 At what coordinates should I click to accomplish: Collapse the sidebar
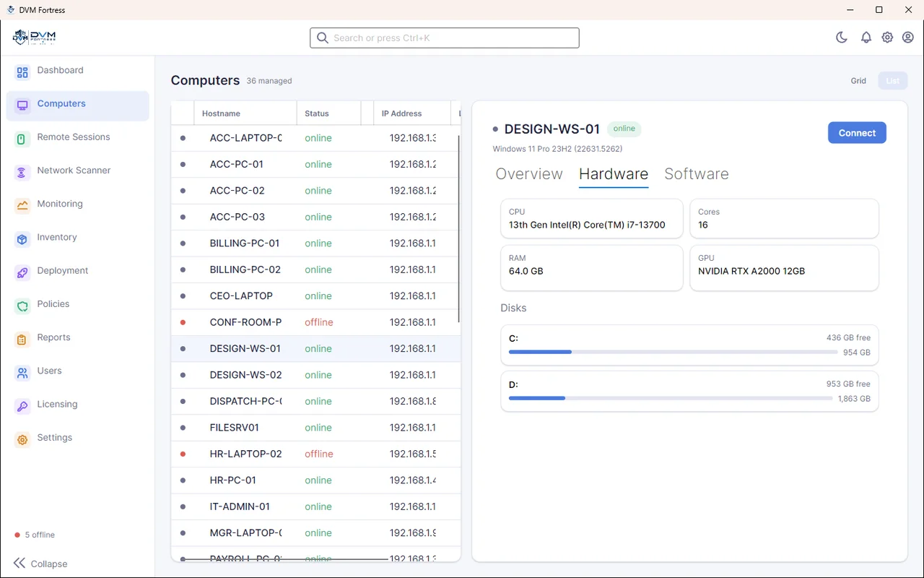(x=40, y=564)
